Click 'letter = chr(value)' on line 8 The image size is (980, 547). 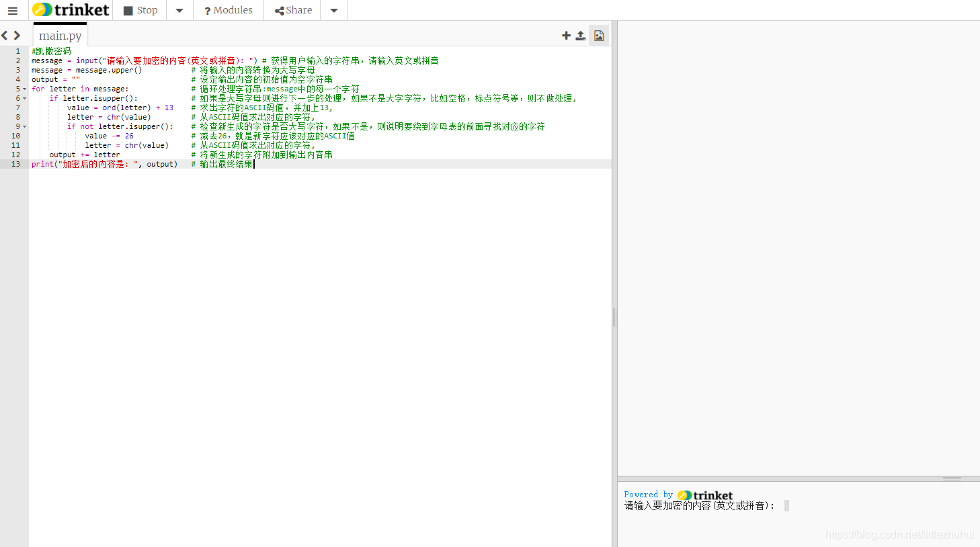(109, 117)
